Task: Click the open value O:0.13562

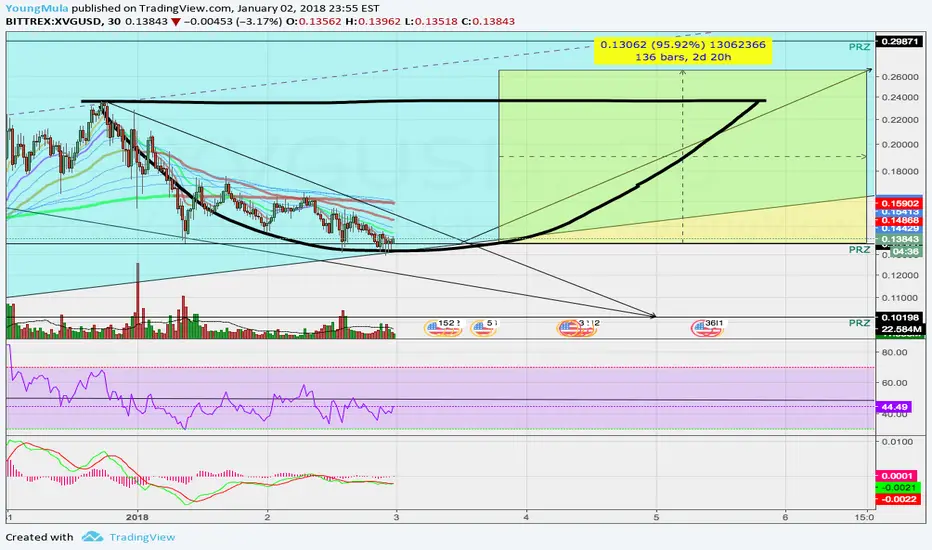Action: pyautogui.click(x=314, y=21)
